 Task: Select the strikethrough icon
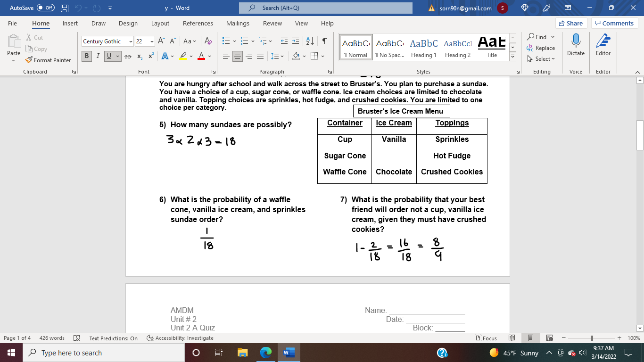pos(128,56)
